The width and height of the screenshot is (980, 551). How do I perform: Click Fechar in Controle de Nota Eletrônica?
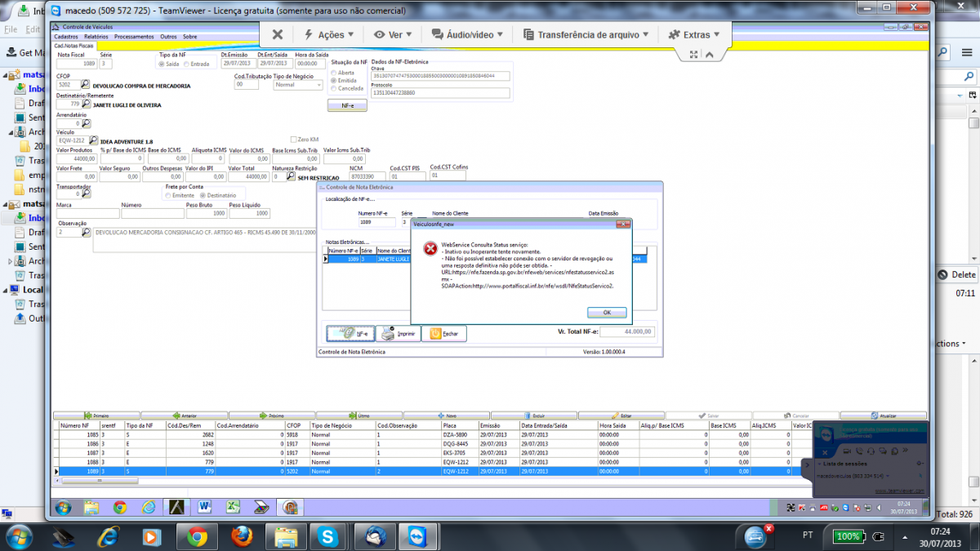click(x=443, y=334)
